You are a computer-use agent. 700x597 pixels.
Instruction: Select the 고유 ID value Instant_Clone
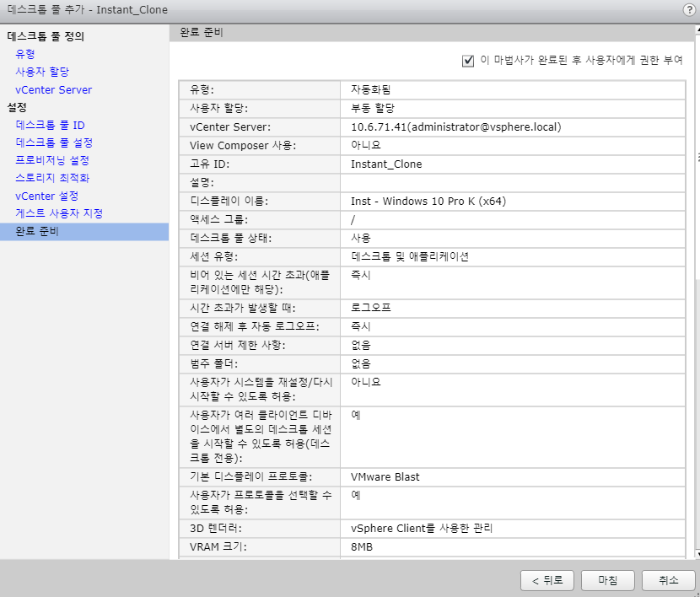point(386,164)
